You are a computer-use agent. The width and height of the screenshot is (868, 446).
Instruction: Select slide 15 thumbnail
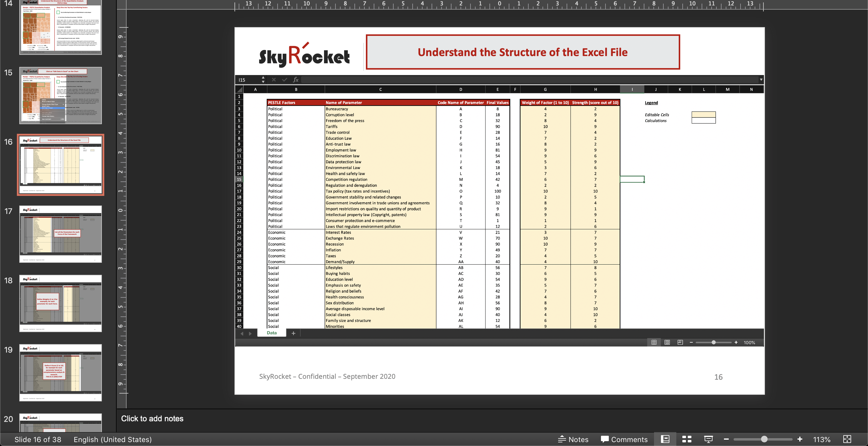(x=61, y=96)
